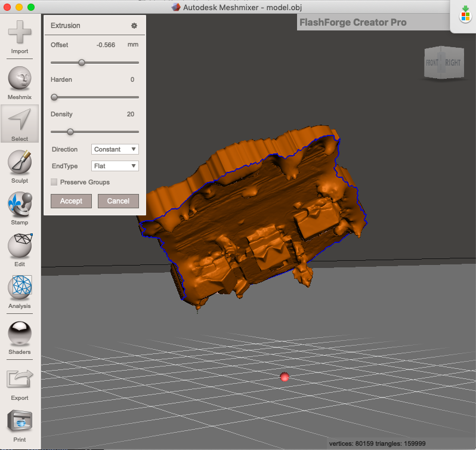
Task: Open the Direction dropdown set to Constant
Action: click(115, 149)
